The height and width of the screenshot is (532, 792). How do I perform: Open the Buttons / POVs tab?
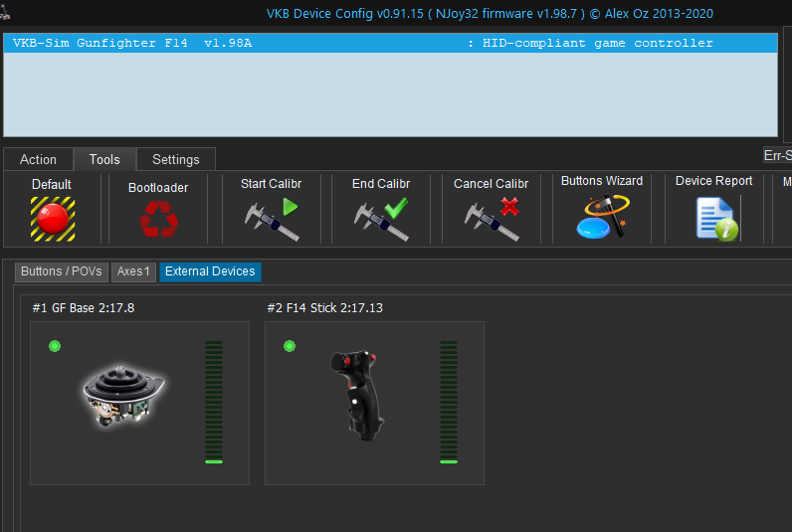point(62,271)
